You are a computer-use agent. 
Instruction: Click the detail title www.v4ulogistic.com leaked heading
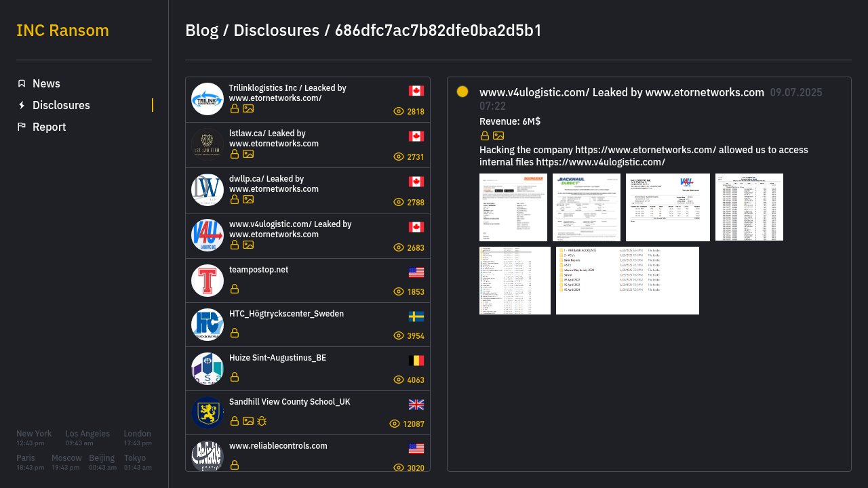(x=622, y=92)
